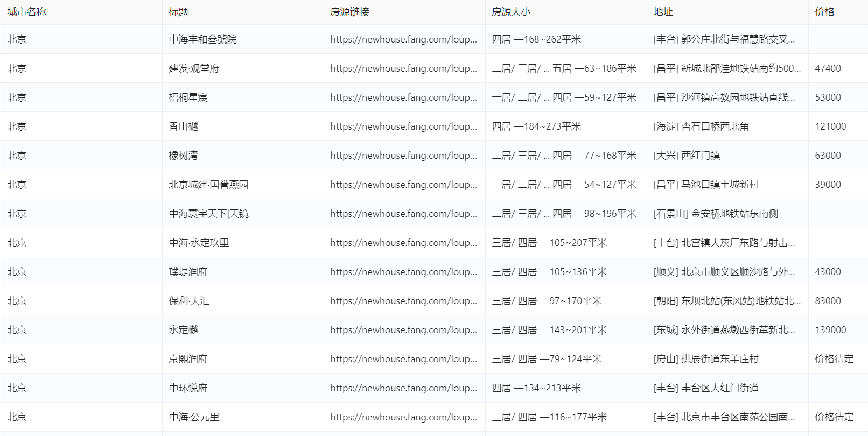Image resolution: width=868 pixels, height=436 pixels.
Task: Click address [朝阳] 东坝北站(东风站)地铁站北
Action: point(727,301)
